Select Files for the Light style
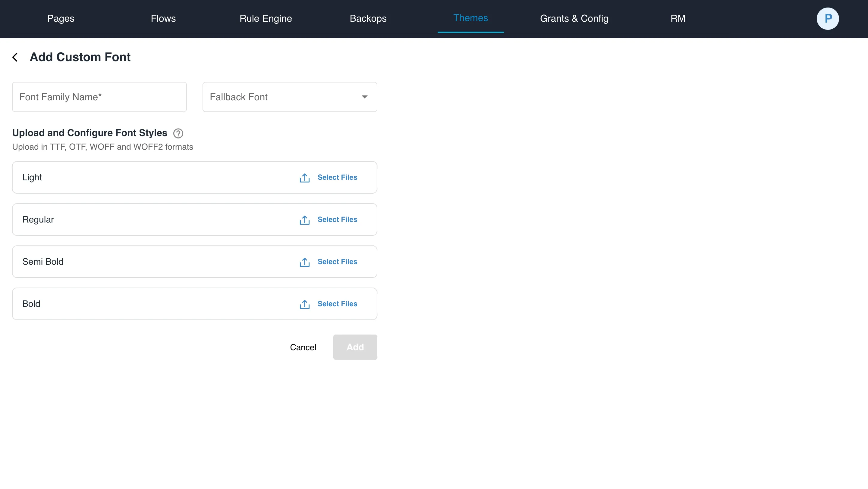Viewport: 868px width, 489px height. point(337,177)
